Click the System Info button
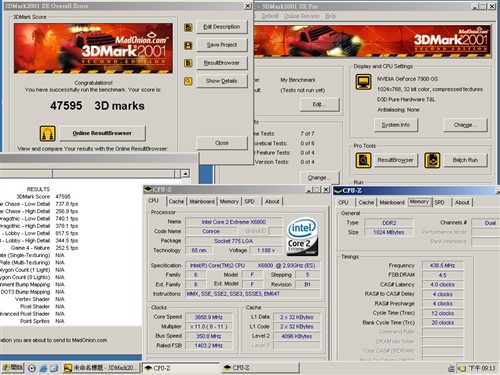The height and width of the screenshot is (375, 500). pos(396,125)
